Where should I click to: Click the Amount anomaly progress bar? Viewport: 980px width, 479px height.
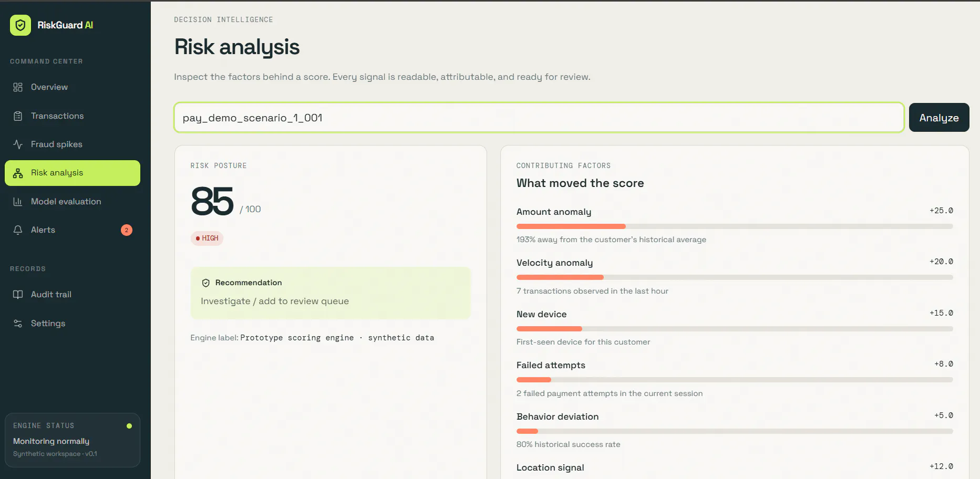[735, 226]
